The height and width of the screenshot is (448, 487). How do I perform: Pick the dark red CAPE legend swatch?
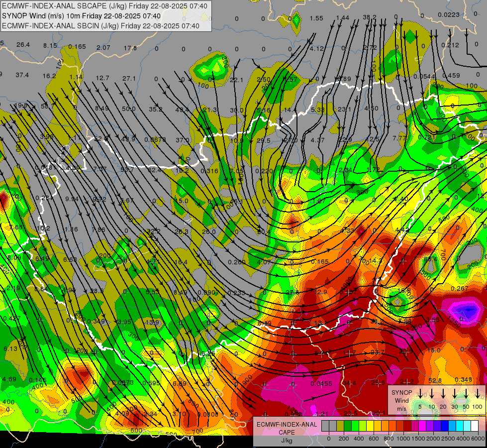(407, 426)
